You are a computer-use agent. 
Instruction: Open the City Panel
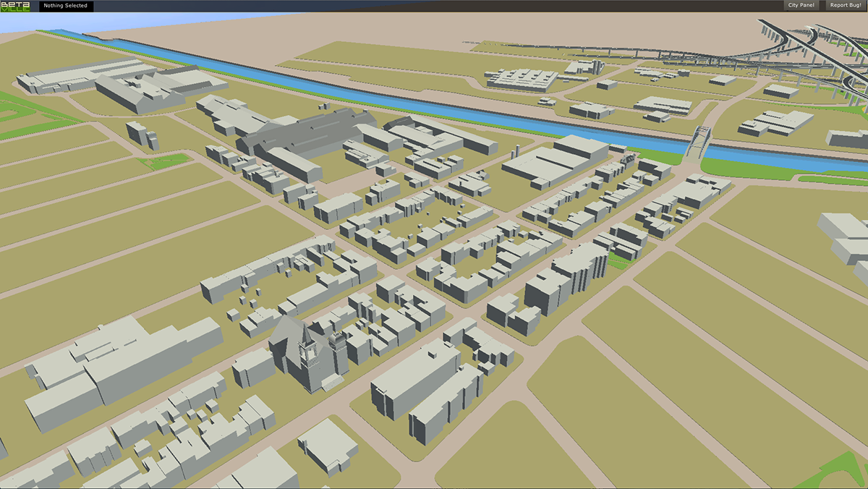(801, 6)
